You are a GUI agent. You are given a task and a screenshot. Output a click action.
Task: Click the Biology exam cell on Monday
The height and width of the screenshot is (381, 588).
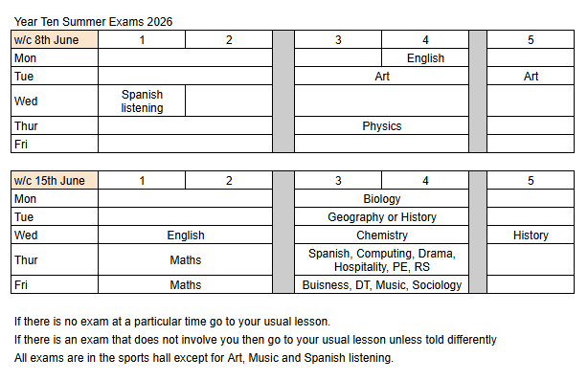pos(382,199)
